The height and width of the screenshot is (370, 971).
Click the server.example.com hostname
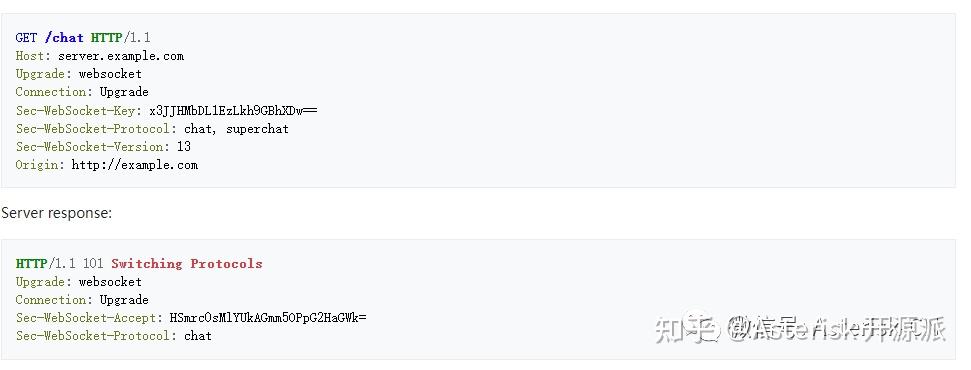121,56
